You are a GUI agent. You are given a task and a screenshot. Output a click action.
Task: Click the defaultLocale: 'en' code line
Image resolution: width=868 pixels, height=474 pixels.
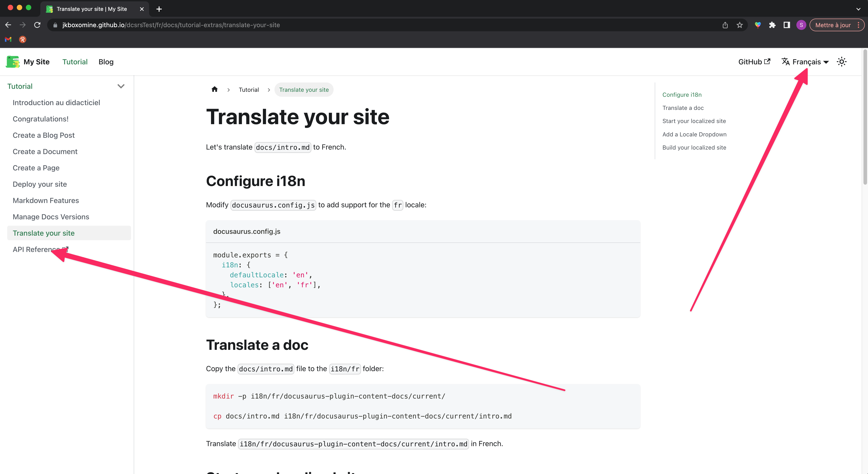(x=271, y=275)
